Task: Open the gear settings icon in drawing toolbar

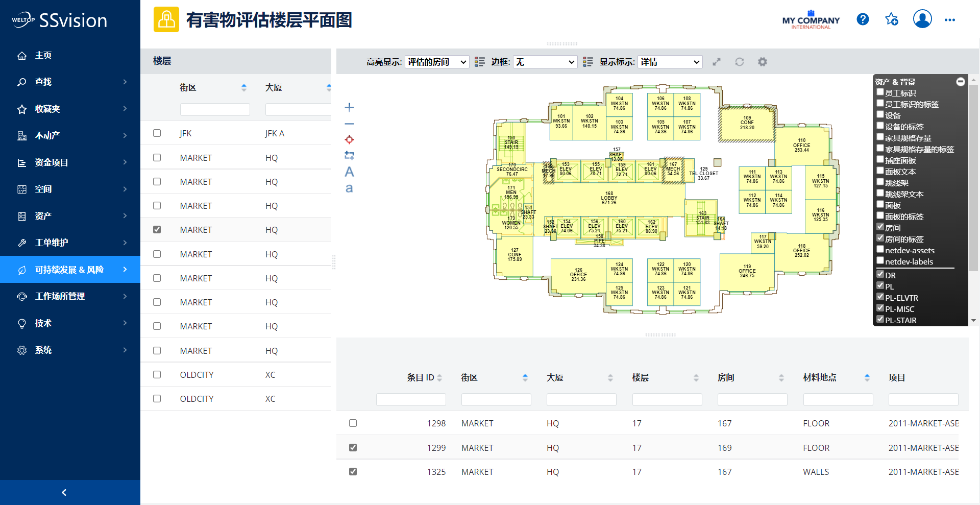Action: pos(762,62)
